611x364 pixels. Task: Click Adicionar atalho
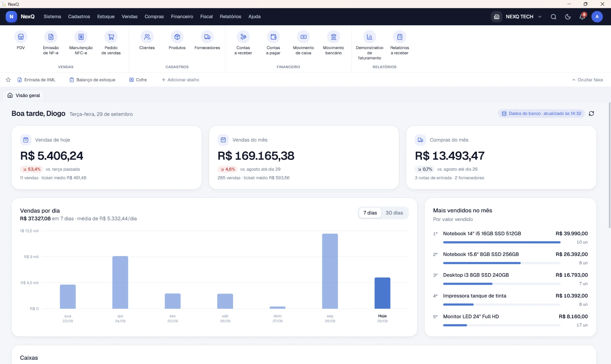coord(180,80)
